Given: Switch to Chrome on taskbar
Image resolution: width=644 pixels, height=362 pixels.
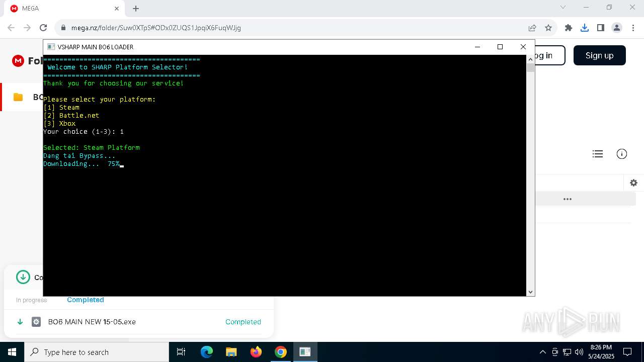Looking at the screenshot, I should [x=281, y=352].
